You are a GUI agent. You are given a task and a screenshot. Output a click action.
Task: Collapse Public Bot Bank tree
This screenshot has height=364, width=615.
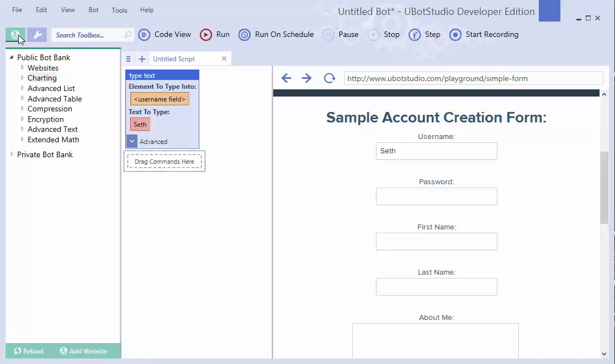pos(12,57)
